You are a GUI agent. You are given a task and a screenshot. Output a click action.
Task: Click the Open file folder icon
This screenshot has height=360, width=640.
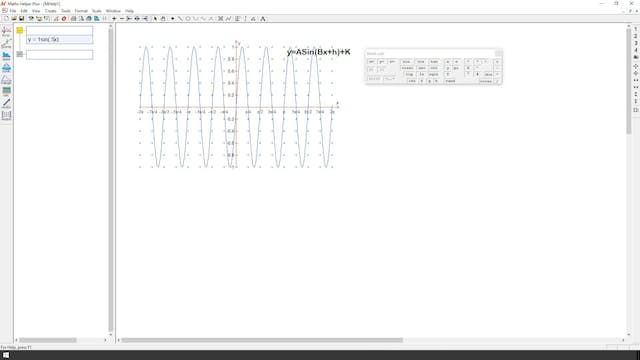14,18
